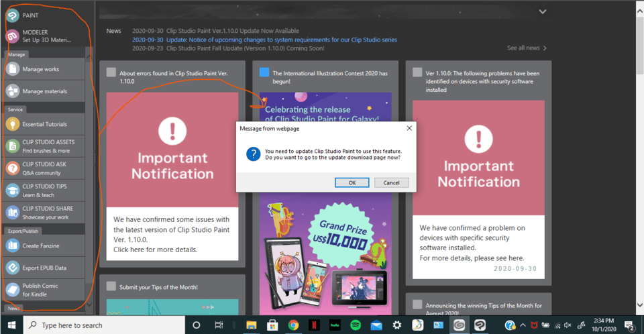Open CLIP STUDIO ASK Q&A community
This screenshot has height=334, width=644.
(46, 168)
